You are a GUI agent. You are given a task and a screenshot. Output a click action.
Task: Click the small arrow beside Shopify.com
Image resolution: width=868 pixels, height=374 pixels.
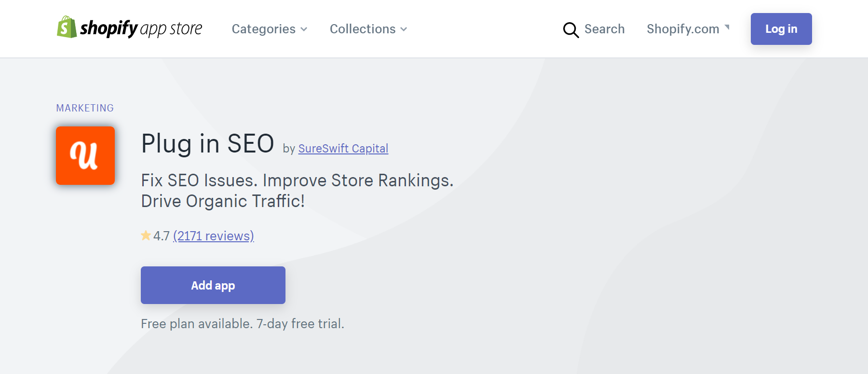coord(727,28)
